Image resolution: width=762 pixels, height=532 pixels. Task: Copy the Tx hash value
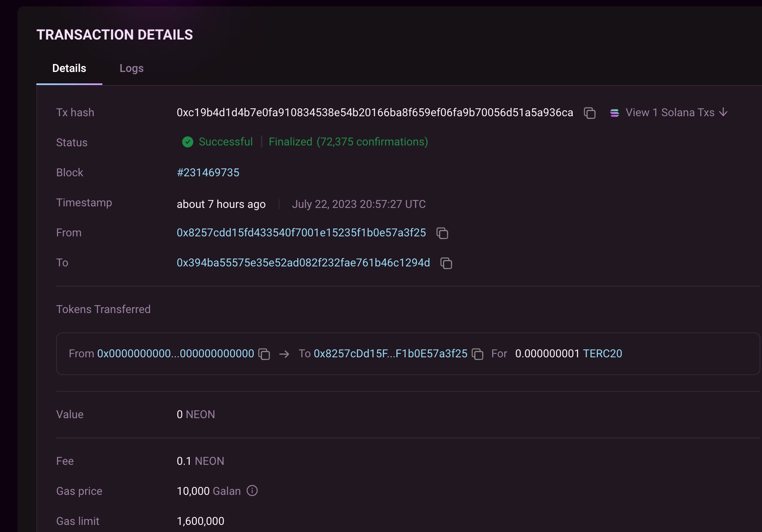pos(590,113)
